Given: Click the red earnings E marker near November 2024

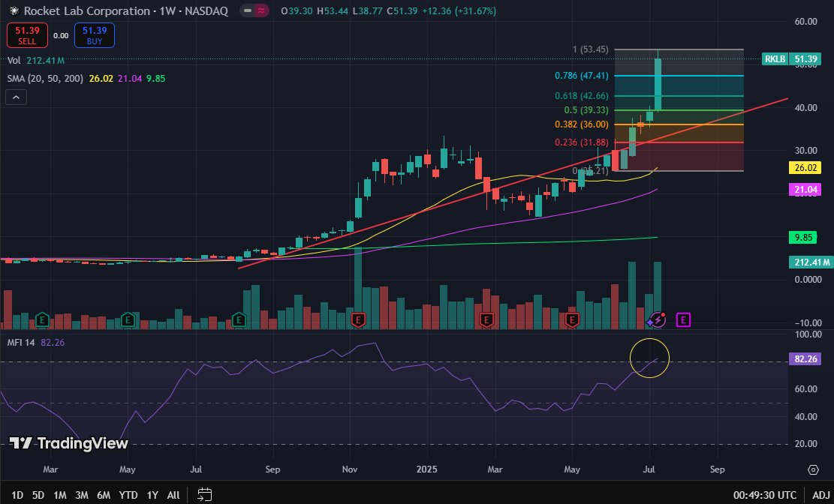Looking at the screenshot, I should 359,320.
